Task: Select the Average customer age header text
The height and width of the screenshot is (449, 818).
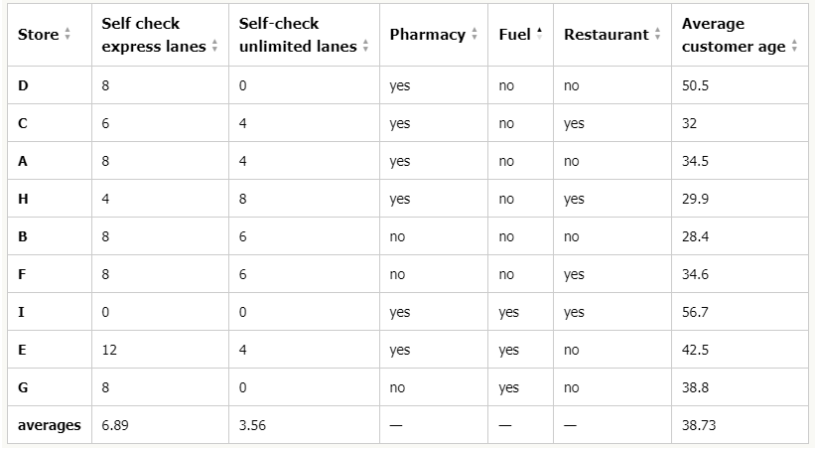Action: pyautogui.click(x=733, y=35)
